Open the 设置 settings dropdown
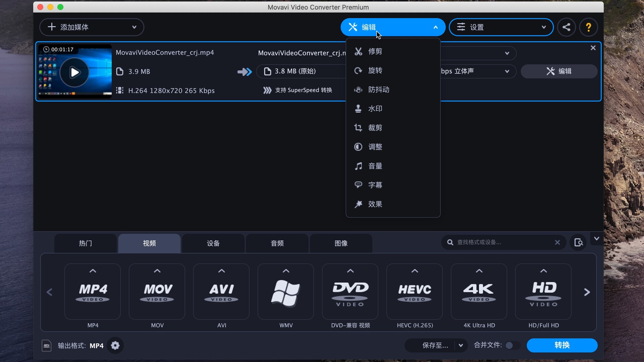Viewport: 644px width, 362px height. (501, 27)
